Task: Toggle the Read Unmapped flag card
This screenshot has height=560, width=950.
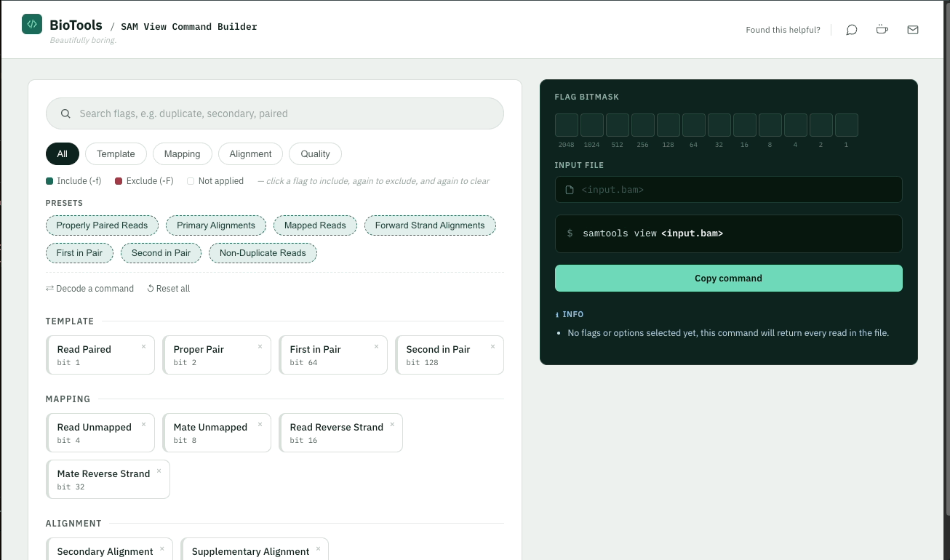Action: (x=100, y=433)
